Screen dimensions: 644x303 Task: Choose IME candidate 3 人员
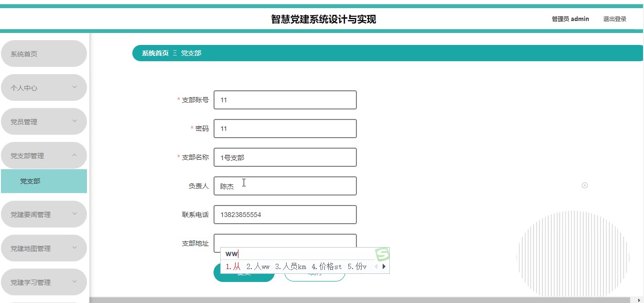click(x=290, y=267)
